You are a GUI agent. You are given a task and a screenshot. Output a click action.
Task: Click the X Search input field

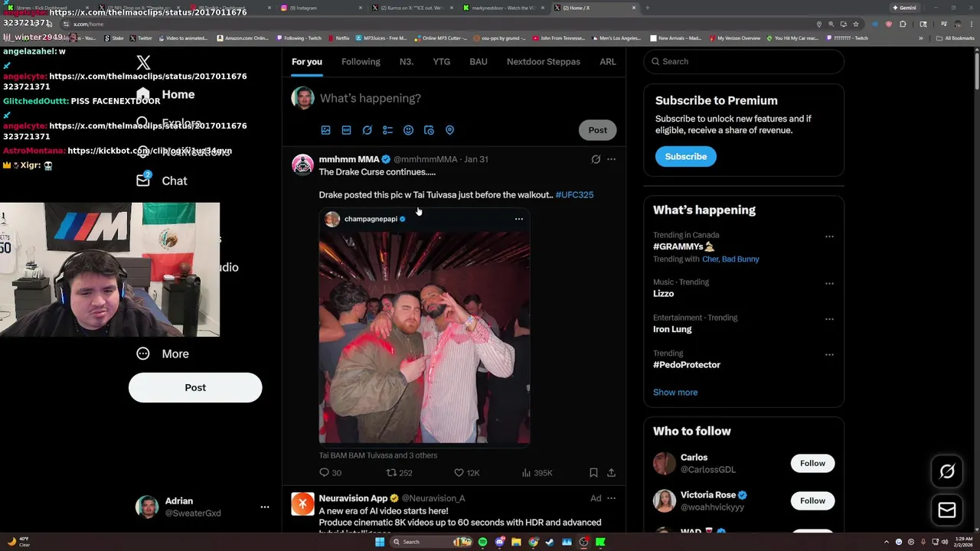pyautogui.click(x=744, y=61)
